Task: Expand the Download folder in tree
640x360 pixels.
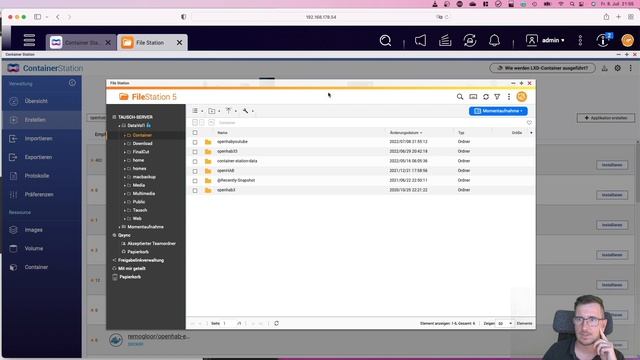Action: pyautogui.click(x=124, y=144)
